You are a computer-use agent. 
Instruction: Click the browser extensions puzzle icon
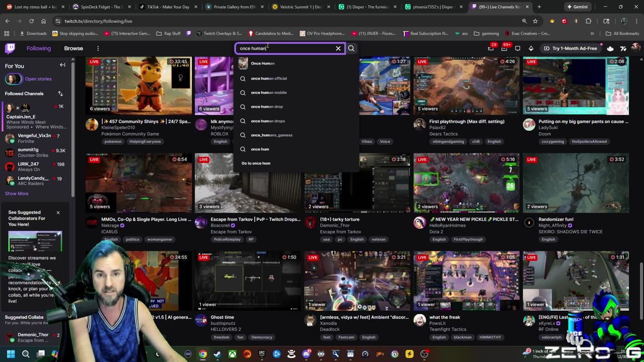[588, 21]
